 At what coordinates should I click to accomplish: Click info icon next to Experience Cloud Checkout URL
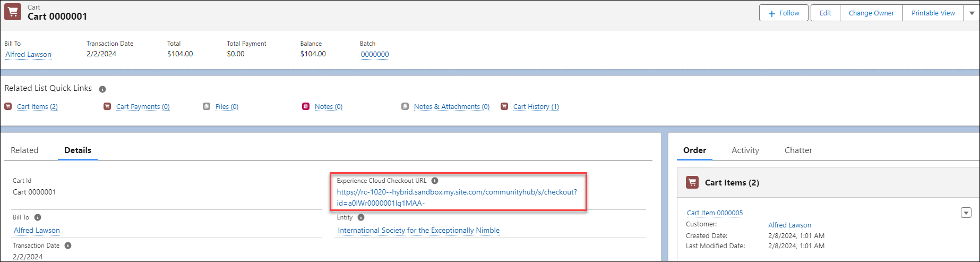click(435, 181)
